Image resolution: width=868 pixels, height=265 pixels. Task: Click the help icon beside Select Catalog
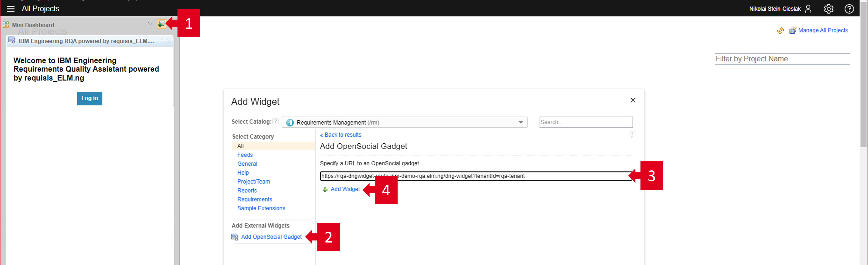(x=276, y=121)
